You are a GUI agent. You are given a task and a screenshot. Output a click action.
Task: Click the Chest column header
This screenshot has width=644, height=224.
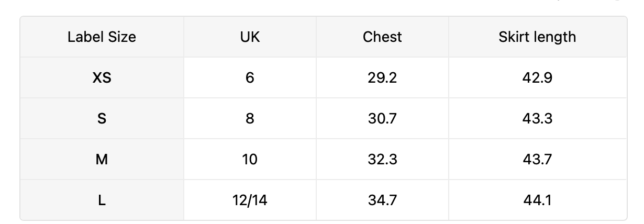[x=382, y=37]
